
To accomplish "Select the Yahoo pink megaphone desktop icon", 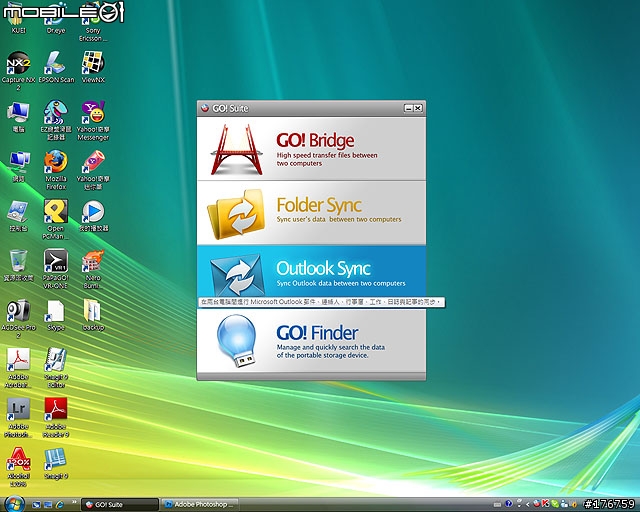I will 93,170.
